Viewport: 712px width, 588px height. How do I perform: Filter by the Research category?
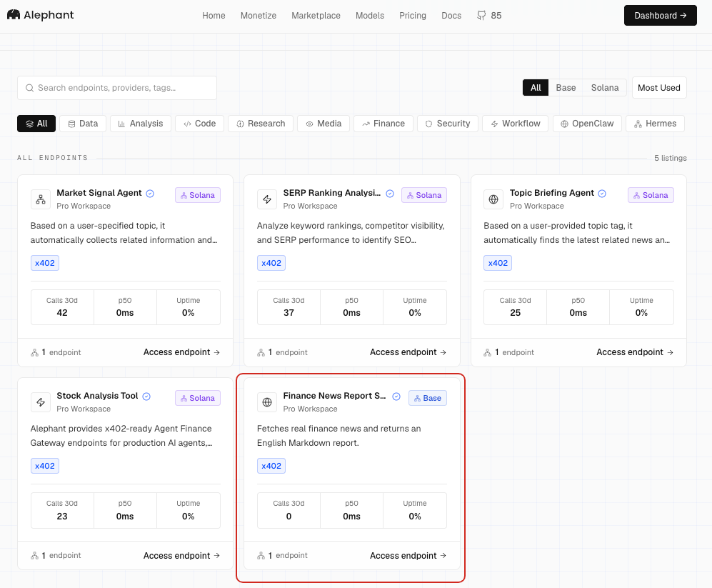pos(261,124)
